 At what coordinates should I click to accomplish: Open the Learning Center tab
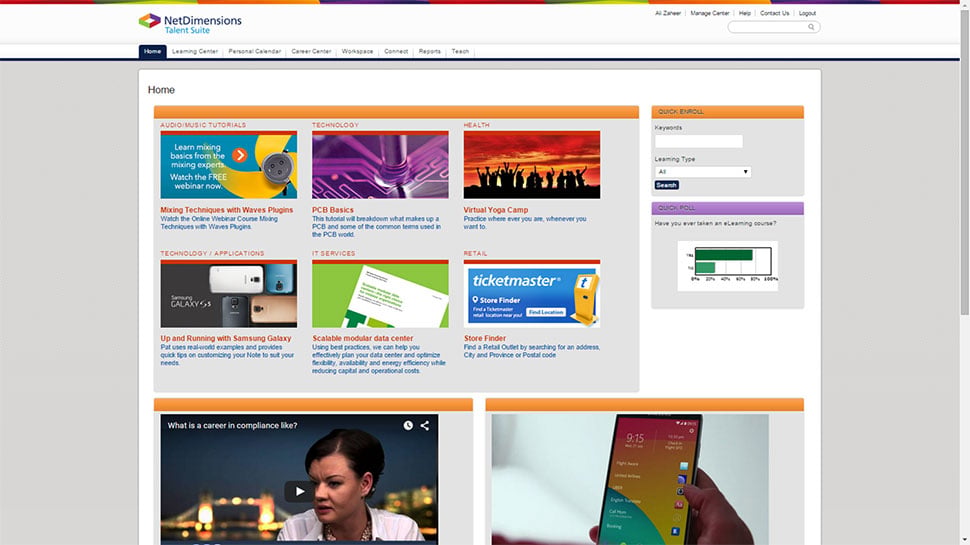(x=195, y=51)
